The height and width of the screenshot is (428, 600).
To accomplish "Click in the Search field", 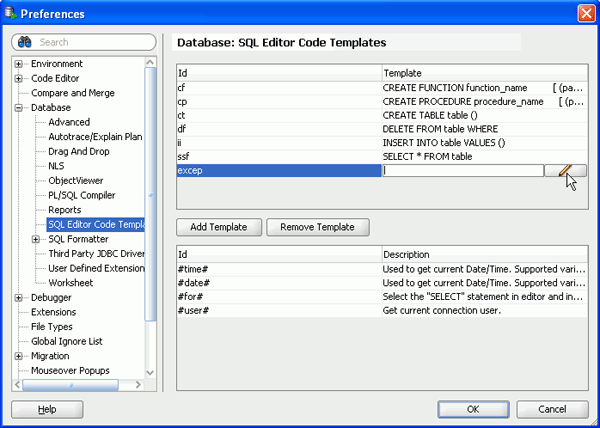I will [84, 42].
